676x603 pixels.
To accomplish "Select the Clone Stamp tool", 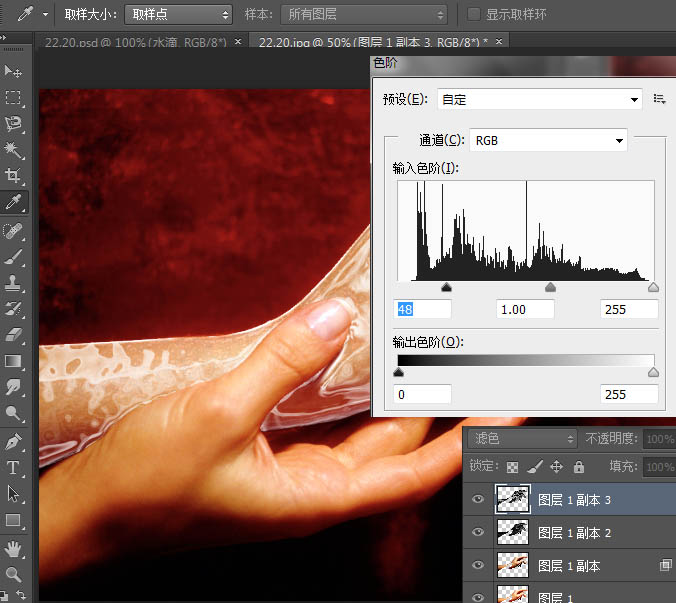I will pyautogui.click(x=13, y=283).
